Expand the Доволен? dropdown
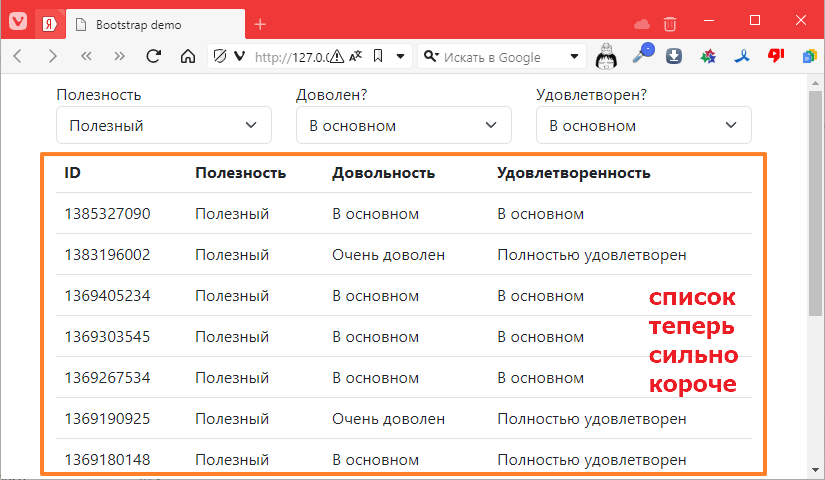The height and width of the screenshot is (480, 825). point(404,126)
